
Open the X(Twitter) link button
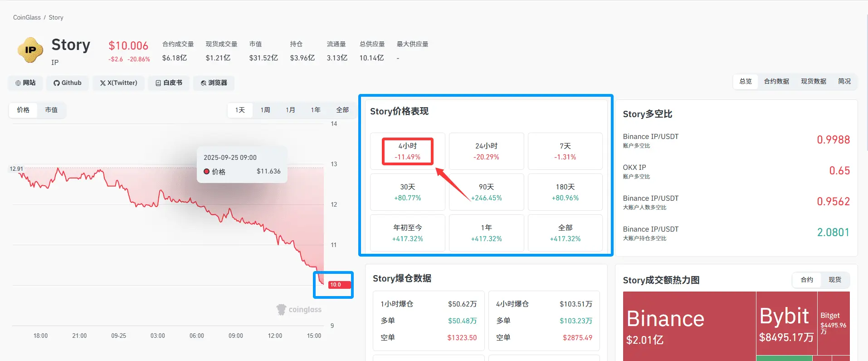pyautogui.click(x=119, y=83)
